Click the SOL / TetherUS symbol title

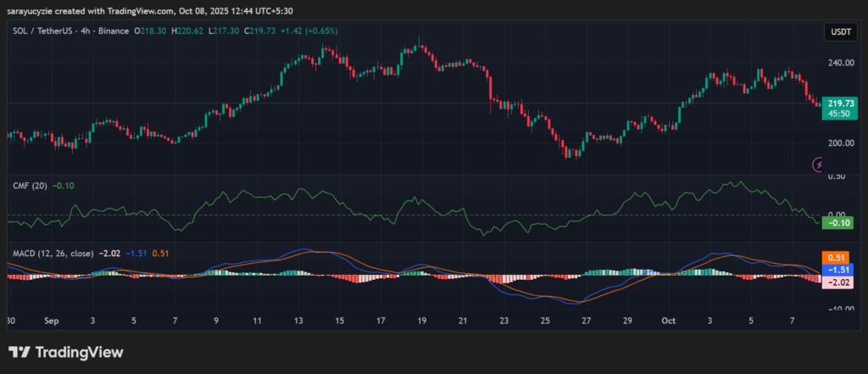(44, 31)
